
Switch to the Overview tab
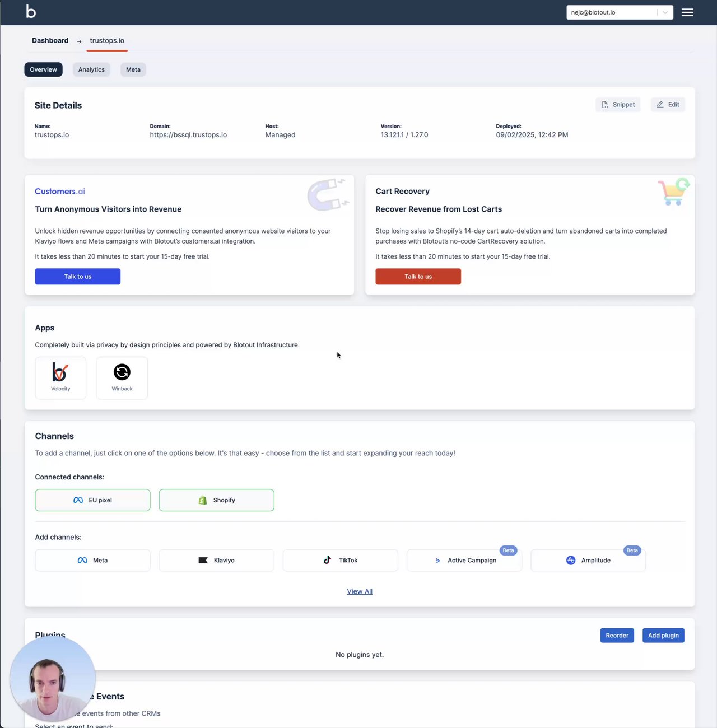(x=43, y=69)
